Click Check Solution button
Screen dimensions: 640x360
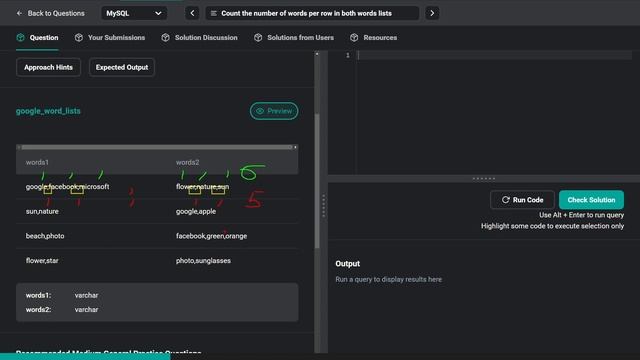pos(591,200)
